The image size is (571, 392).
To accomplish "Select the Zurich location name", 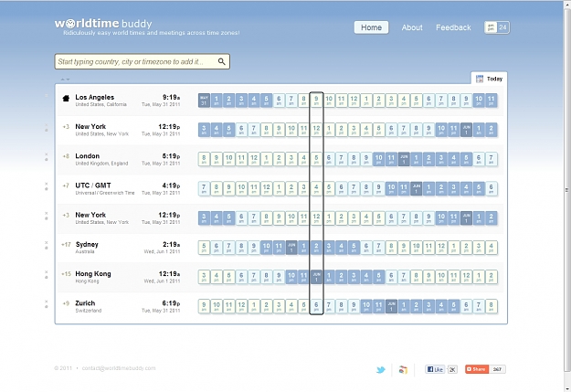I will pyautogui.click(x=85, y=303).
